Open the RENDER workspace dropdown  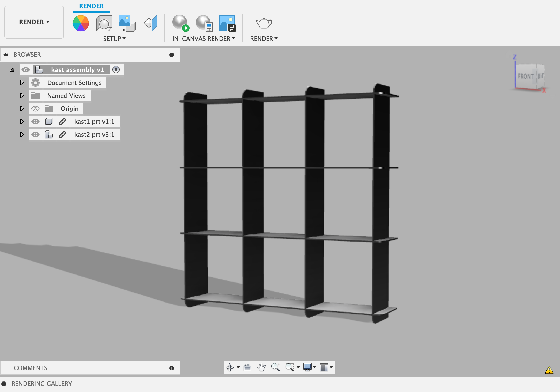[34, 22]
